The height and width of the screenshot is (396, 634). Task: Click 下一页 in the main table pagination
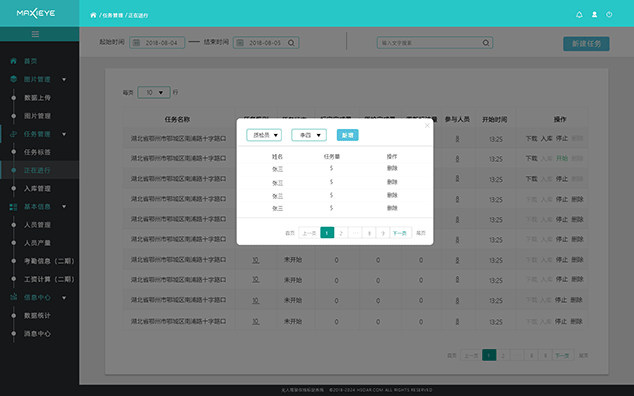(x=562, y=356)
